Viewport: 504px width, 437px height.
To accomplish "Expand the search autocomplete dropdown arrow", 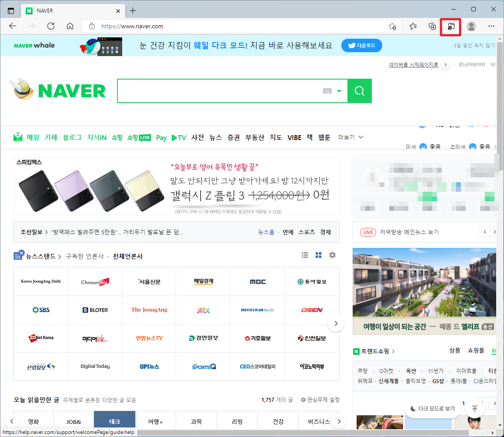I will point(339,91).
